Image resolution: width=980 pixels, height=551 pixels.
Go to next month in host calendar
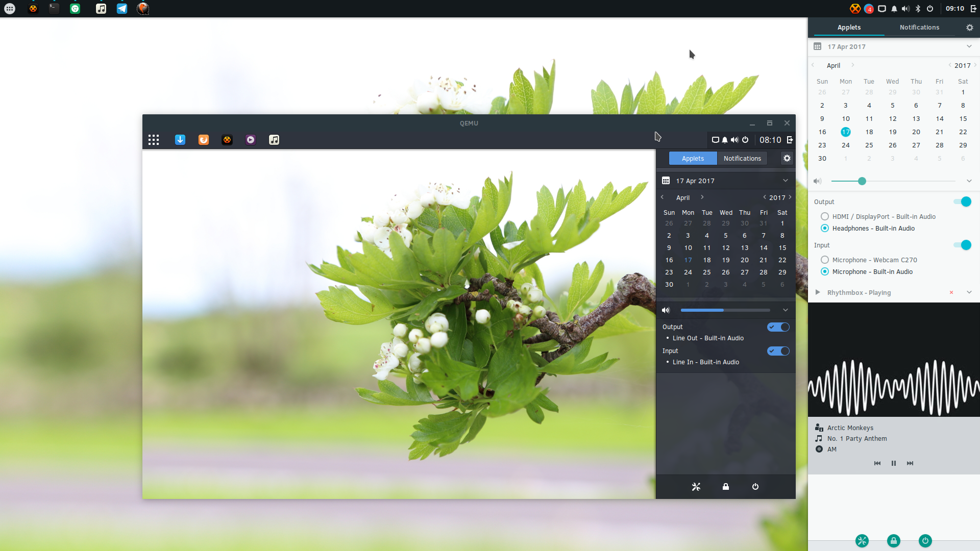[x=852, y=65]
